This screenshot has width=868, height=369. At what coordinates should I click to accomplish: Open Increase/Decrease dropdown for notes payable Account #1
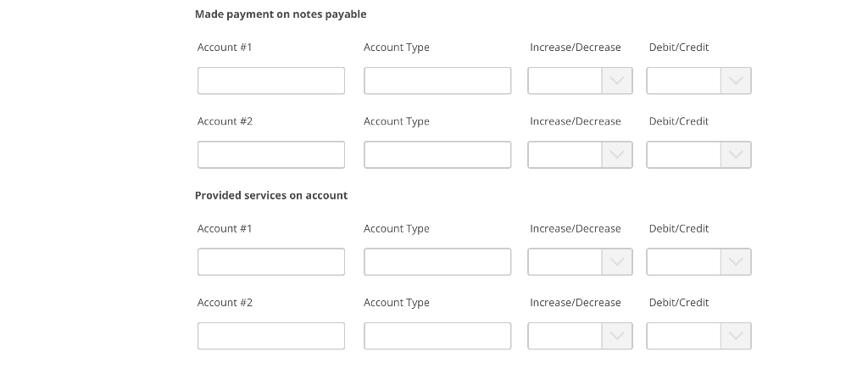pos(580,81)
